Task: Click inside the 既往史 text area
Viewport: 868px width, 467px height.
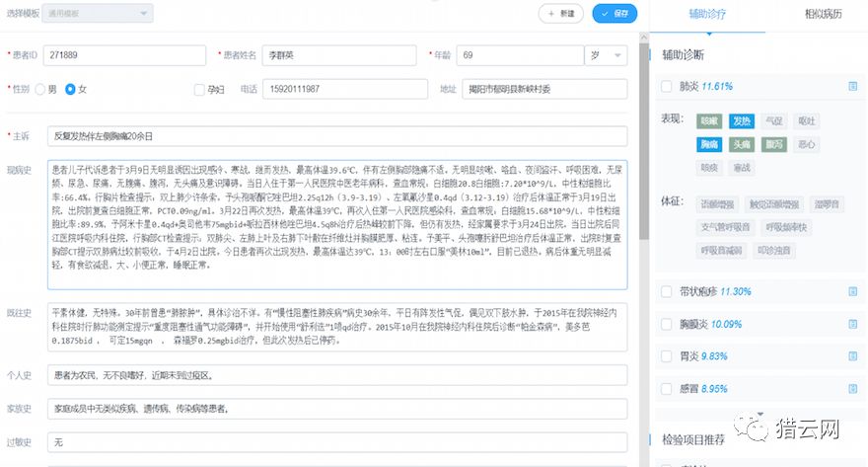Action: tap(337, 327)
